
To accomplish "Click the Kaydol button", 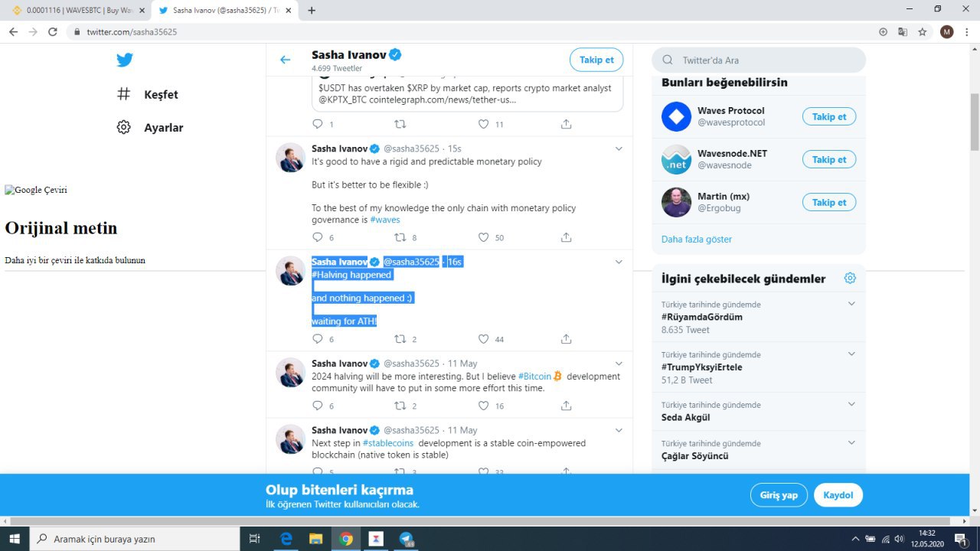I will point(838,495).
